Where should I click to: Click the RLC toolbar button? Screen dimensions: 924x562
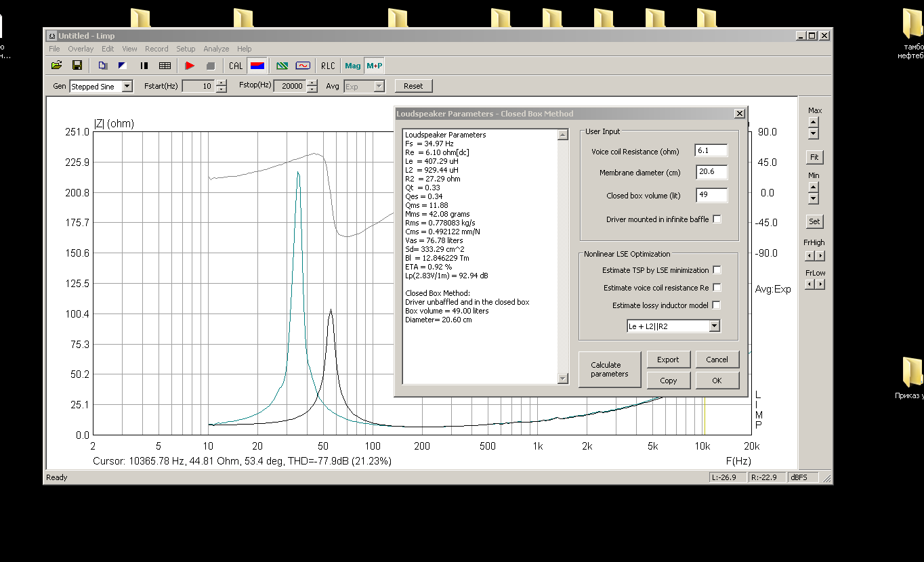[x=328, y=66]
